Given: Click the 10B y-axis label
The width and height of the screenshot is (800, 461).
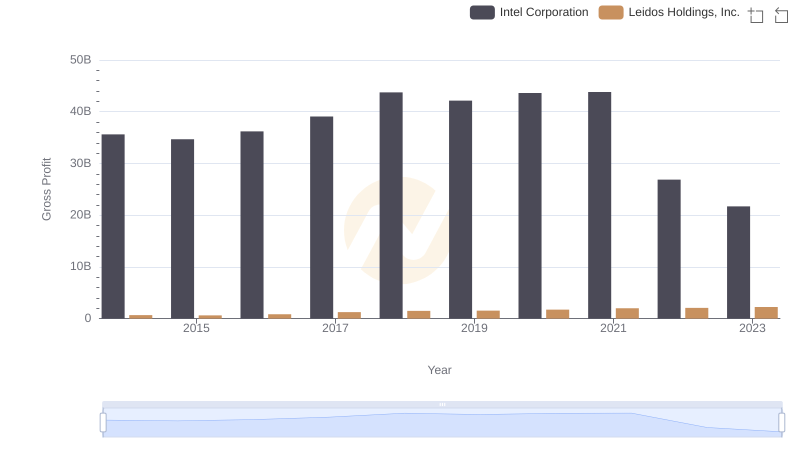Looking at the screenshot, I should point(81,267).
